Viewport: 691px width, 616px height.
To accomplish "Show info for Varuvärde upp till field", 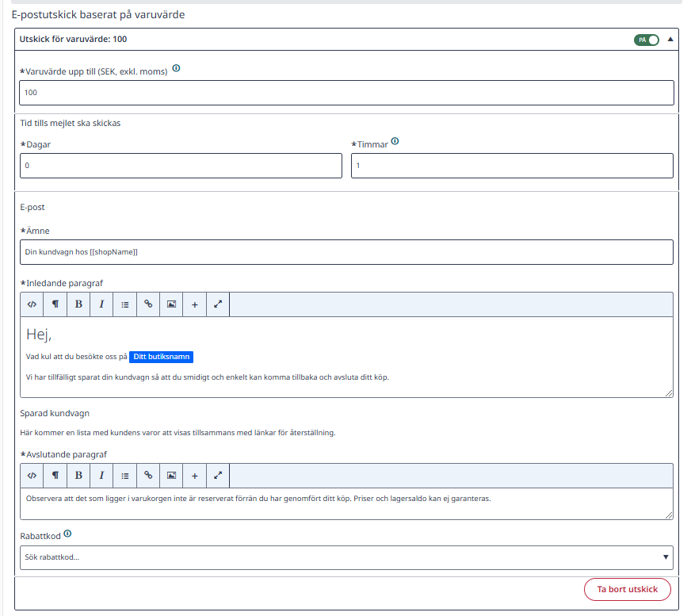I will [176, 68].
